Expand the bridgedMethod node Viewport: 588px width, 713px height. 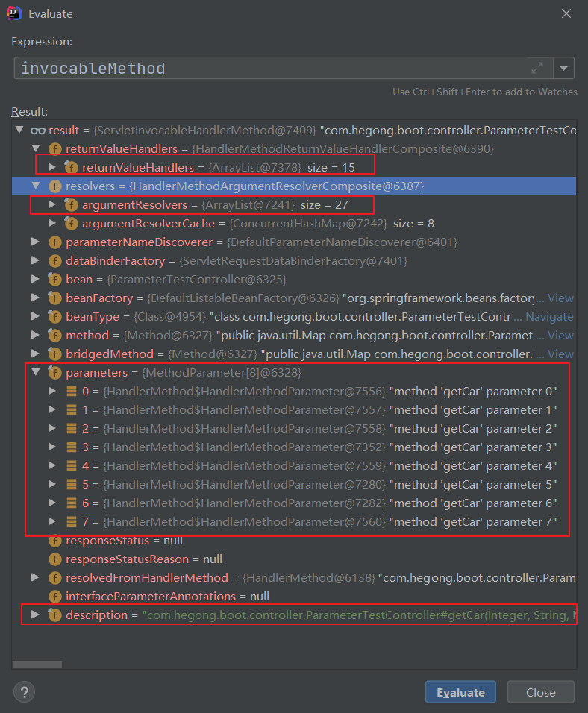click(35, 354)
